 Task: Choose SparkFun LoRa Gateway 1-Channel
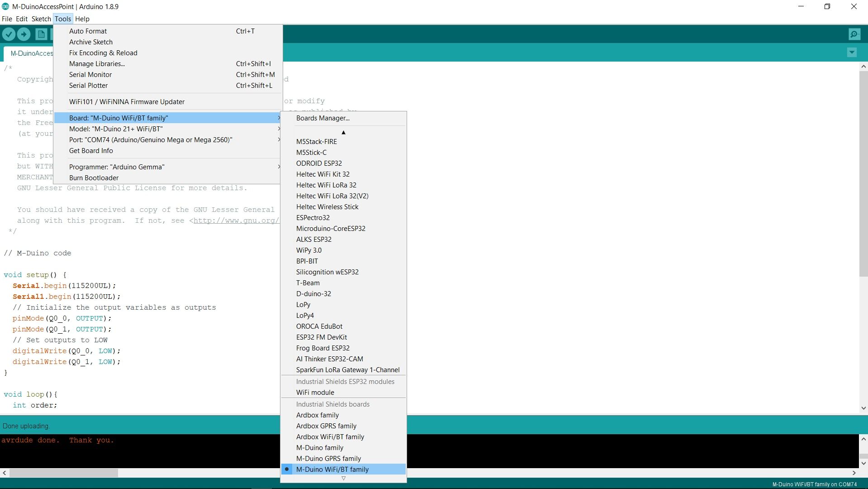point(343,370)
